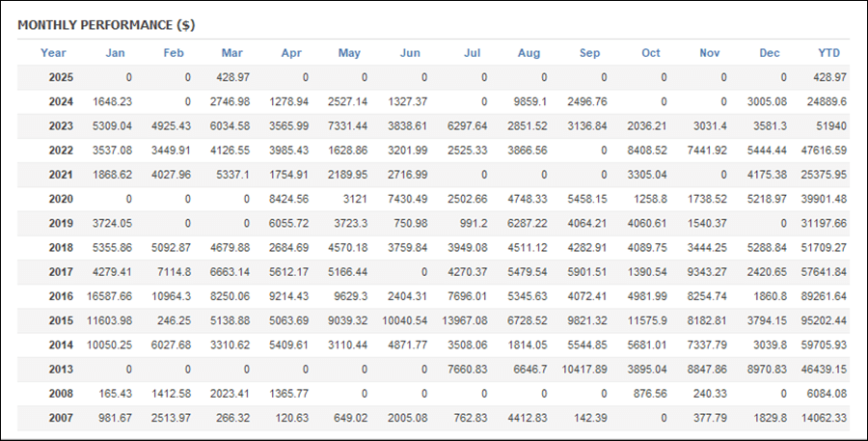The width and height of the screenshot is (868, 441).
Task: Click the September 2013 value 10417.89
Action: point(584,370)
